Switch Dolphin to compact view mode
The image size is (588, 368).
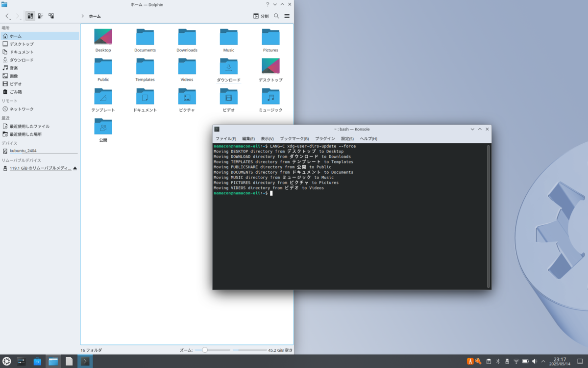[x=41, y=16]
